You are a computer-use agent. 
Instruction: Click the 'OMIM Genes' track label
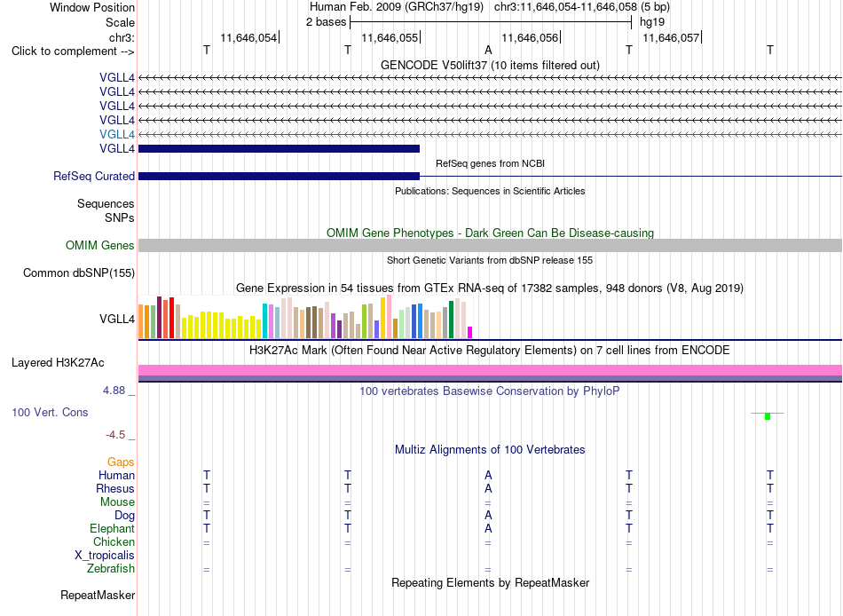99,245
